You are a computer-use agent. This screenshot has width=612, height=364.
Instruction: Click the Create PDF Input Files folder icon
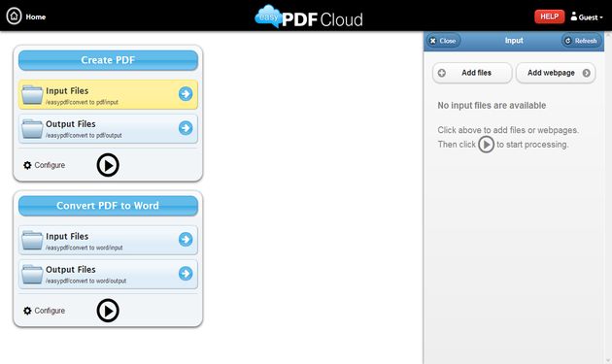32,95
